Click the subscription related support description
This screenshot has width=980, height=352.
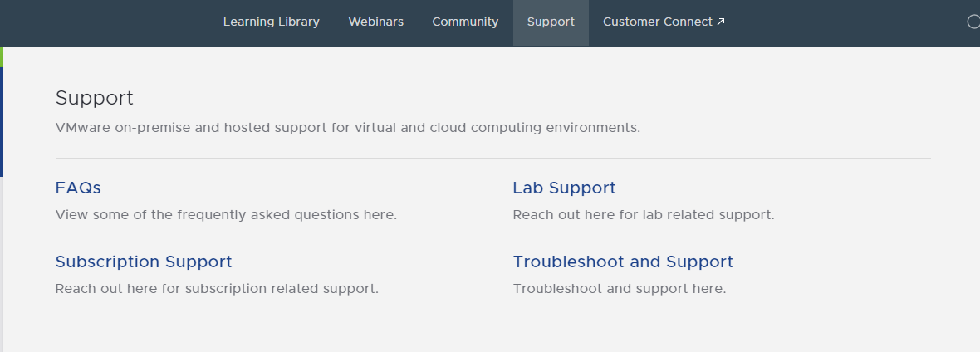pos(217,289)
